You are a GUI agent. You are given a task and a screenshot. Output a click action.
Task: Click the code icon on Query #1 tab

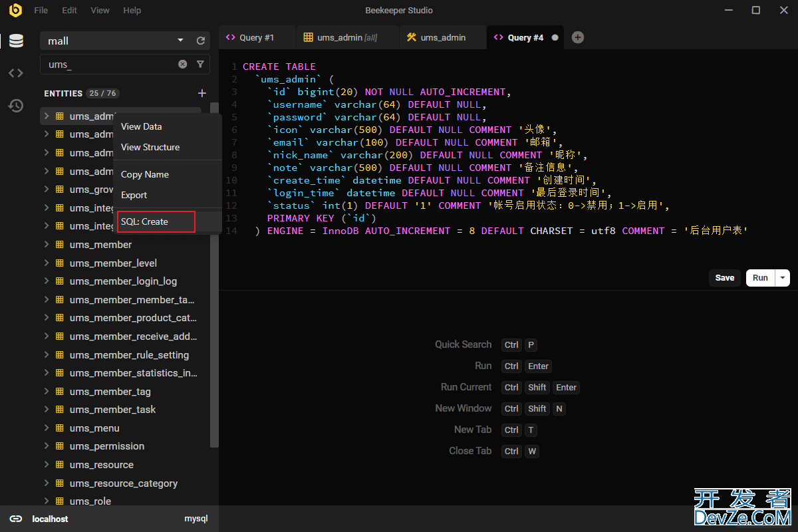[x=231, y=37]
